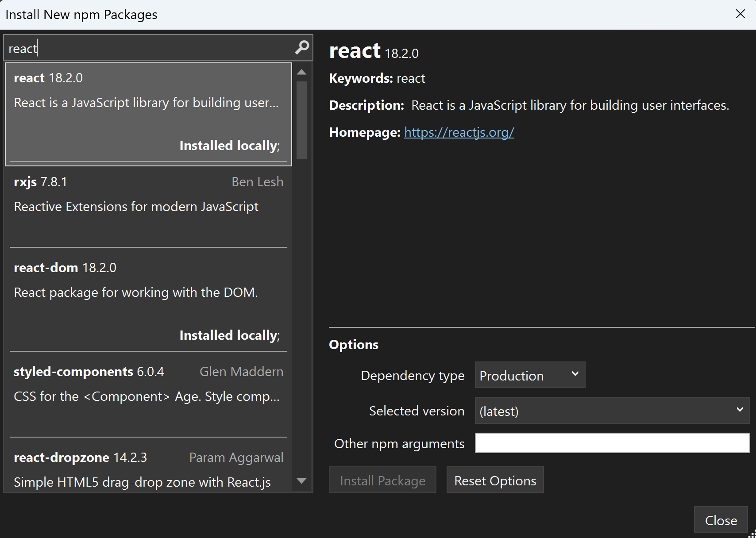This screenshot has height=538, width=756.
Task: Pick the react-dropzone package
Action: 148,469
